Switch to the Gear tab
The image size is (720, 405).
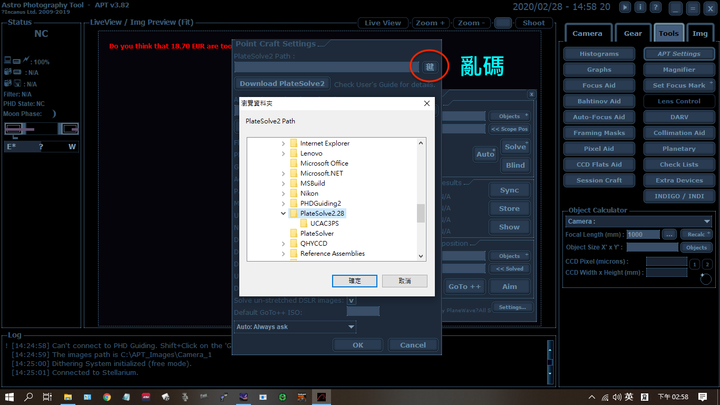point(633,33)
